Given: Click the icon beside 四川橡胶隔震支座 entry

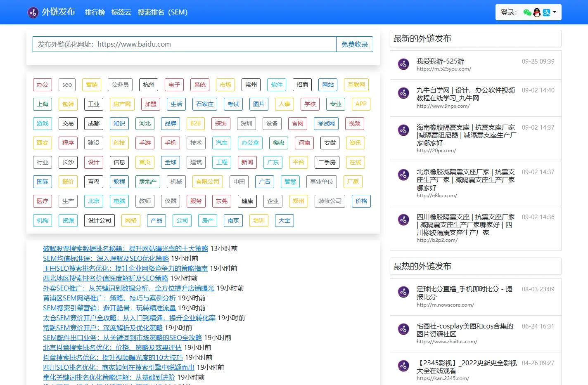Looking at the screenshot, I should pyautogui.click(x=403, y=220).
